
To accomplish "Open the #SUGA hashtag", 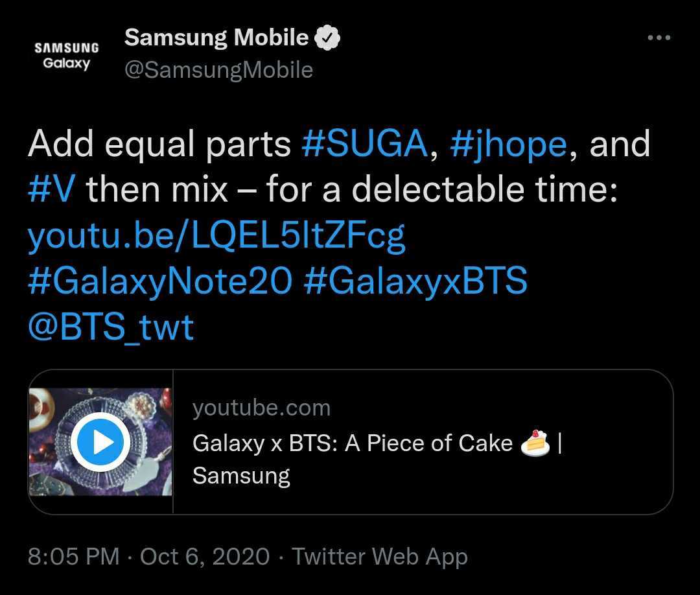I will [365, 144].
